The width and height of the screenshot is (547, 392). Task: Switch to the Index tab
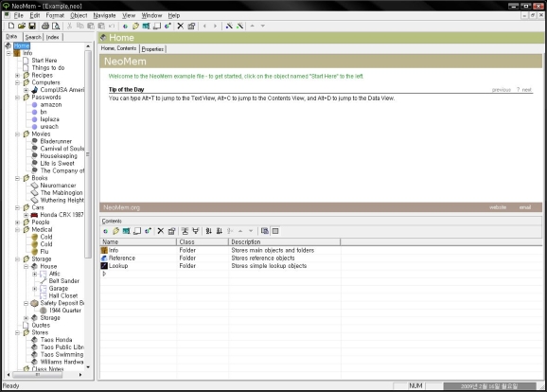53,37
